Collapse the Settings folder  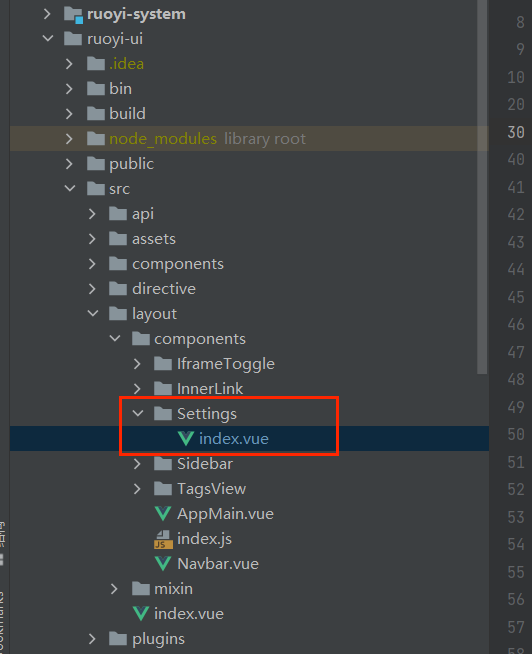pos(138,413)
